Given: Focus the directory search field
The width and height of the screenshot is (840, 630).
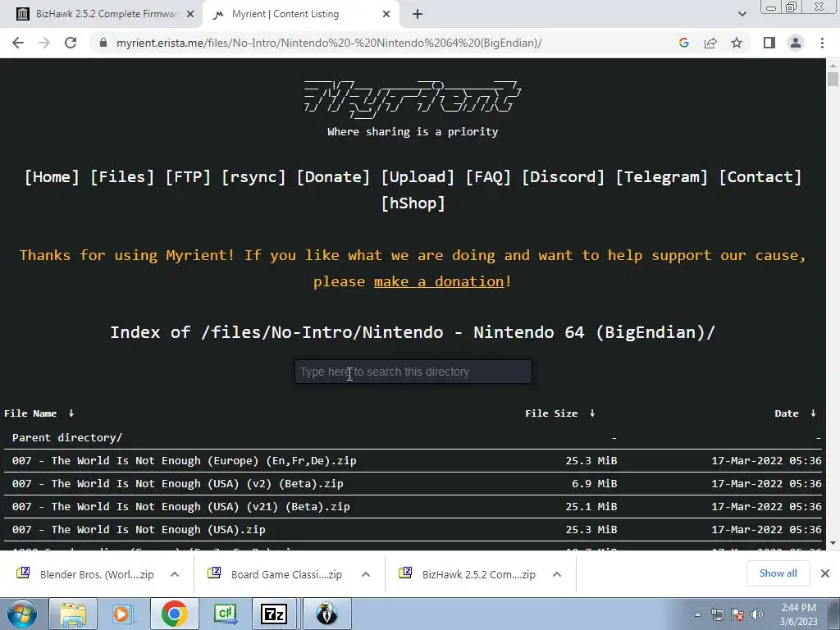Looking at the screenshot, I should 413,372.
